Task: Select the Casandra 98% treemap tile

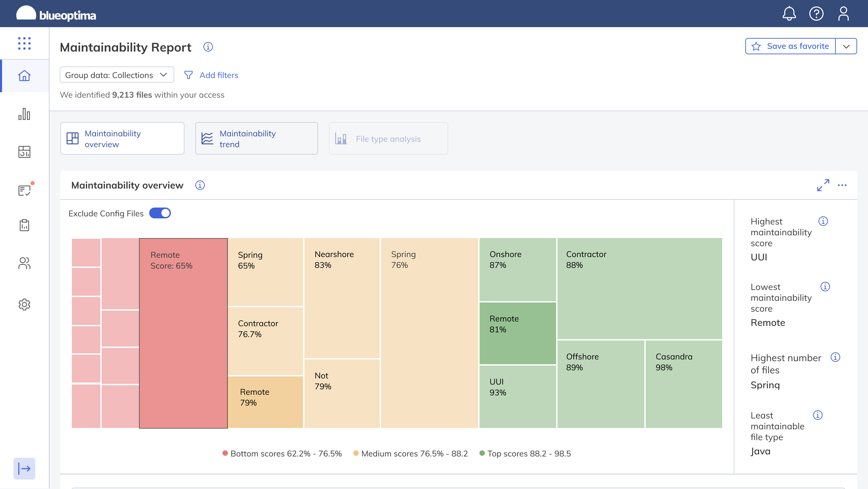Action: click(684, 384)
